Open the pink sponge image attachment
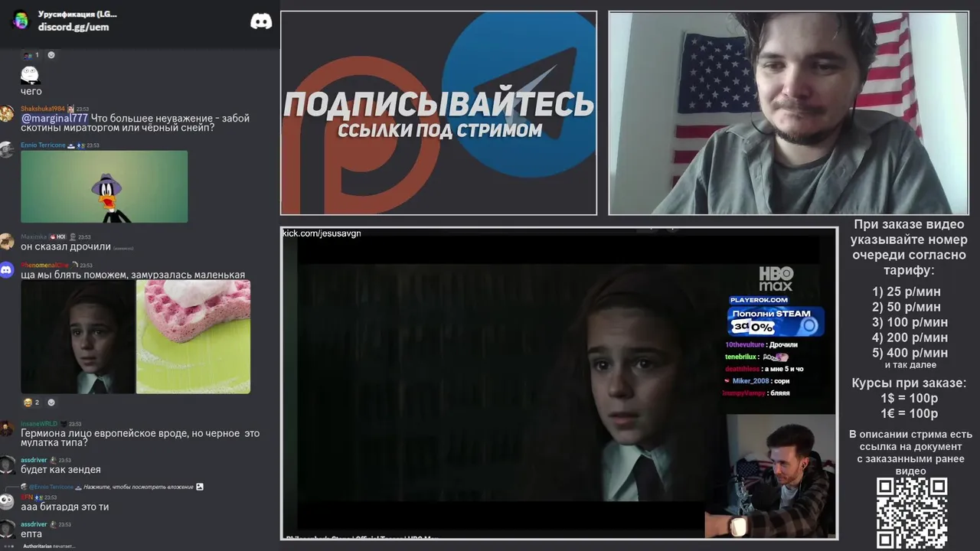 click(193, 337)
